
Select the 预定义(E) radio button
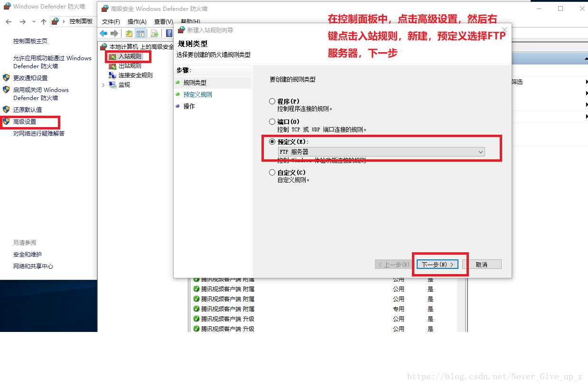click(x=272, y=141)
